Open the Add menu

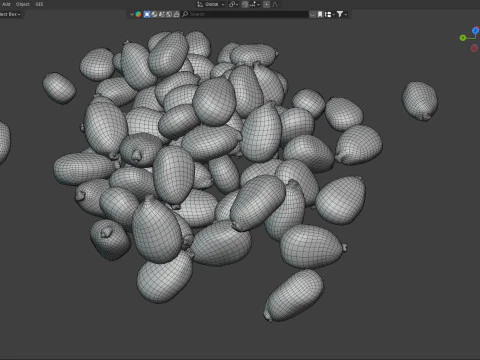coord(6,4)
